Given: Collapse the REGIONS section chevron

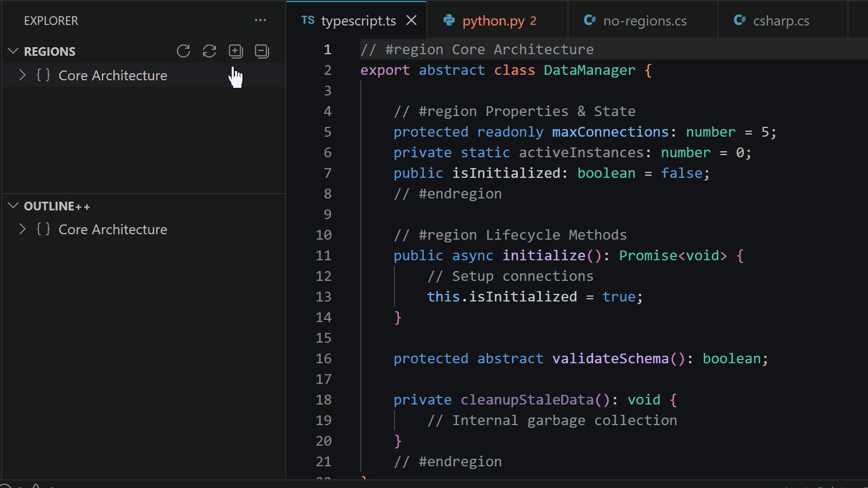Looking at the screenshot, I should [x=14, y=51].
